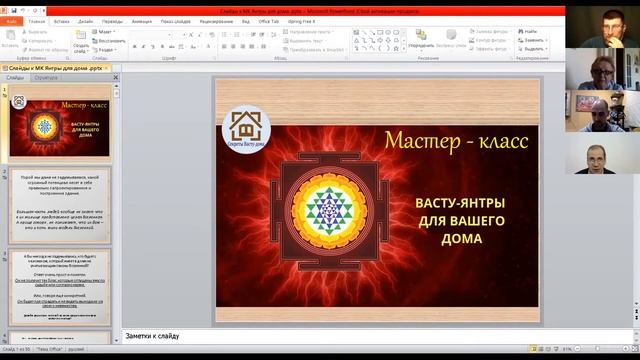Select the rectangle shape in shapes gallery
The image size is (640, 360).
tap(380, 32)
